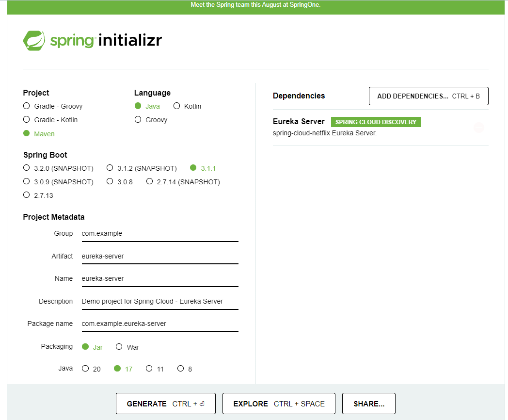The width and height of the screenshot is (508, 420).
Task: Click the Spring Cloud Discovery tag
Action: click(376, 122)
